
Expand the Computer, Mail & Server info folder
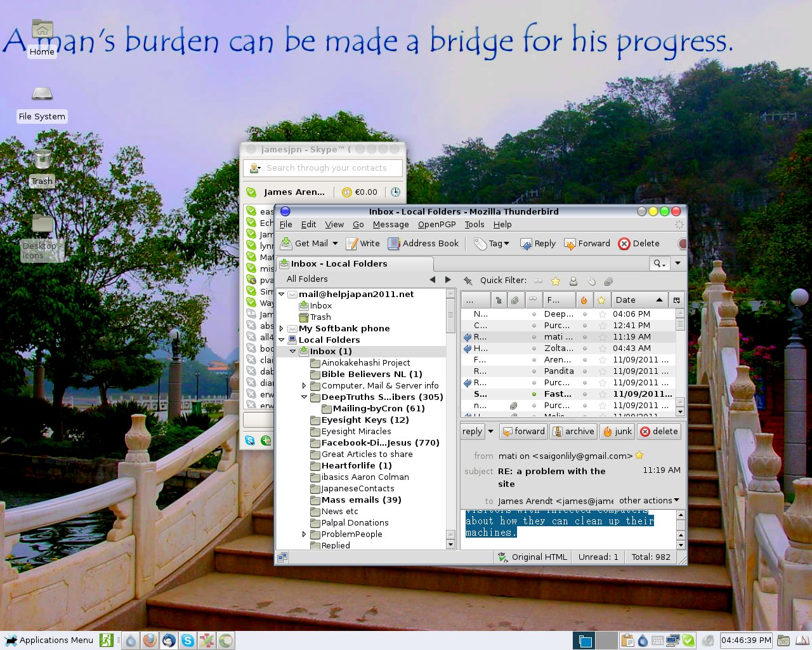[x=304, y=386]
